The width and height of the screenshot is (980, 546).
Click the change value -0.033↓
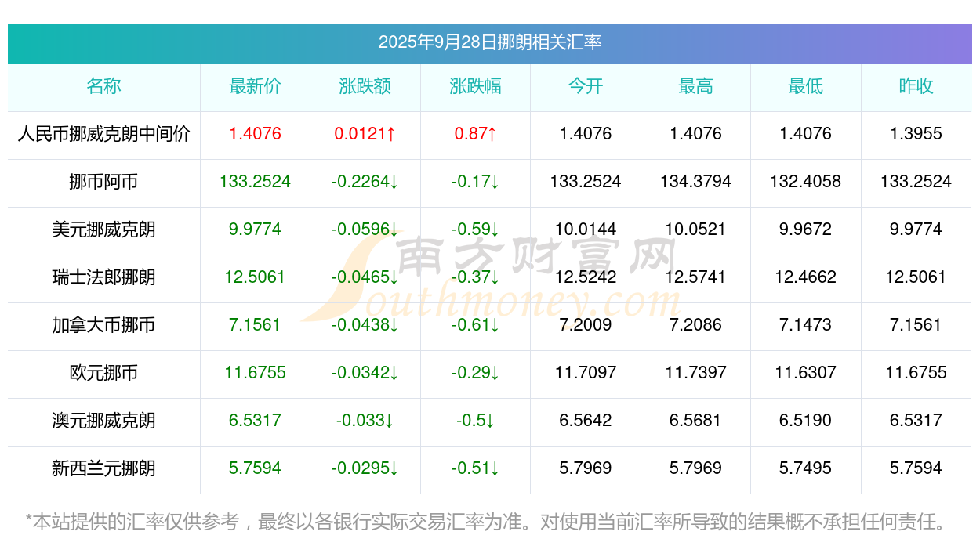click(365, 421)
